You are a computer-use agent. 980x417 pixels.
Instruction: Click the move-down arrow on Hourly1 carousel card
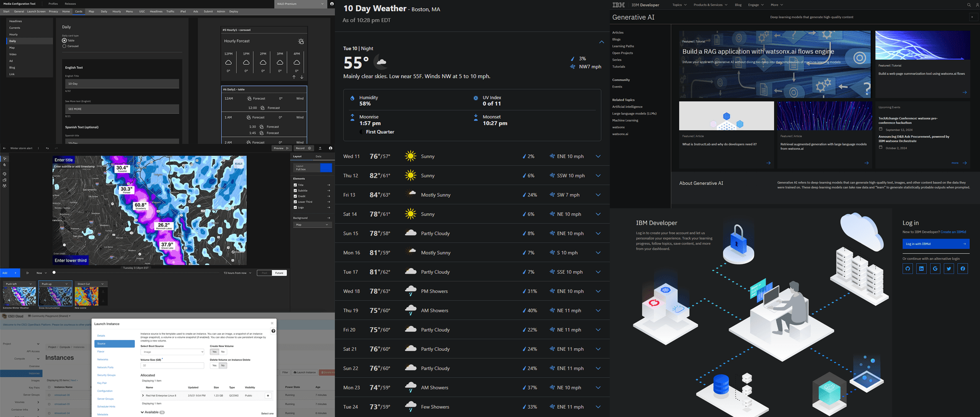302,77
